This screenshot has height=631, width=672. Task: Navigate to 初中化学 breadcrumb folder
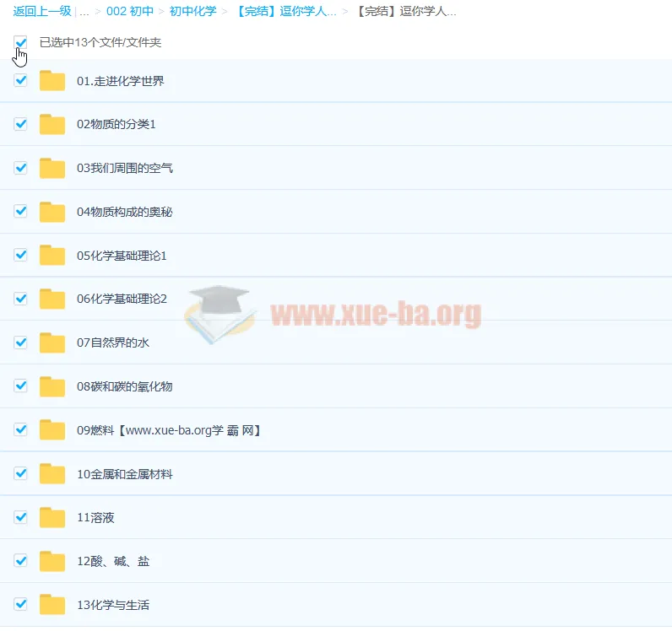[192, 12]
